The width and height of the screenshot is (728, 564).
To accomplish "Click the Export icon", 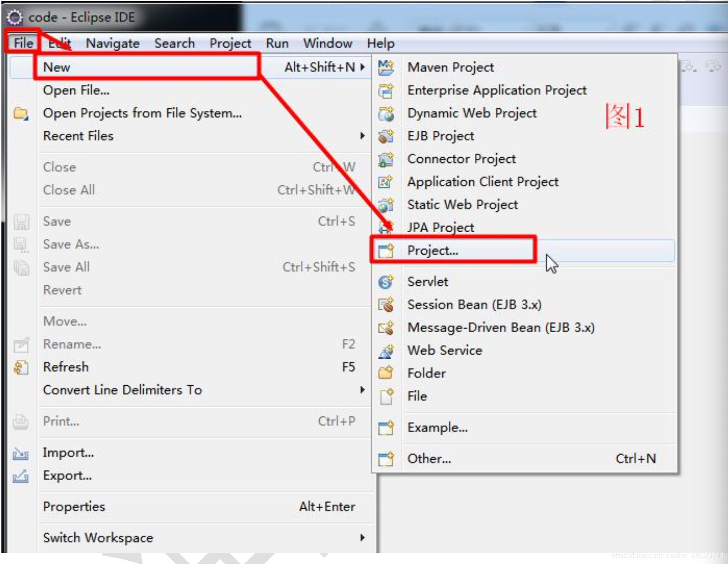I will (x=21, y=476).
